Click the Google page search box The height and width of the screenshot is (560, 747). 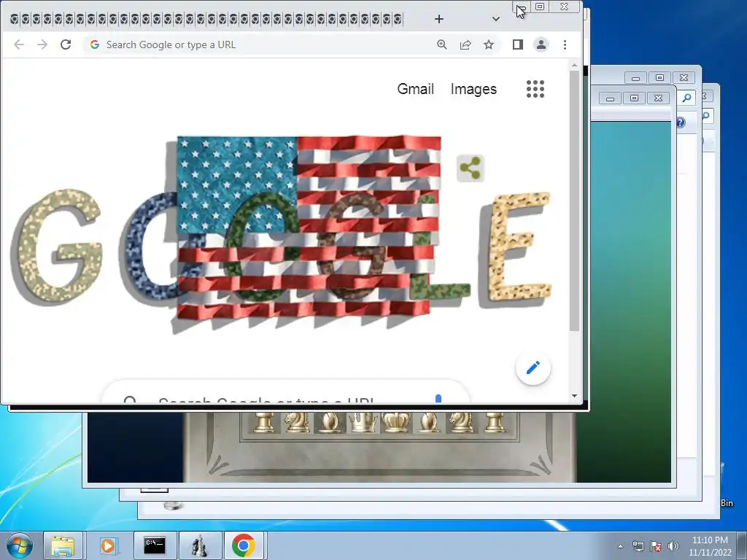[x=286, y=392]
